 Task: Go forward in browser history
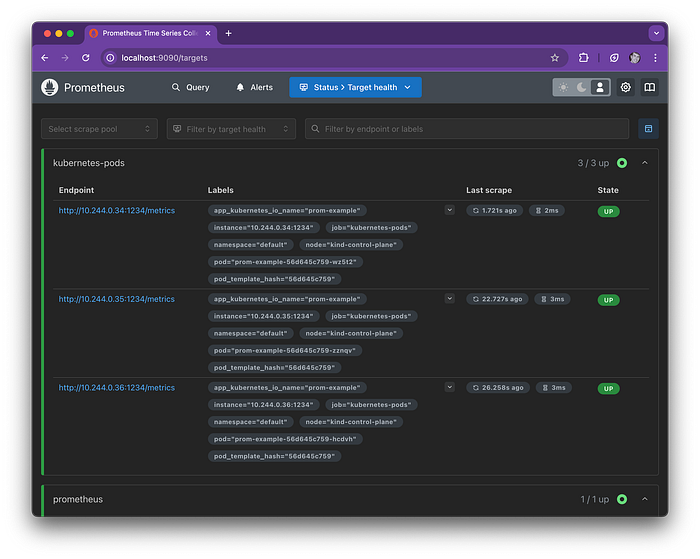(x=65, y=58)
